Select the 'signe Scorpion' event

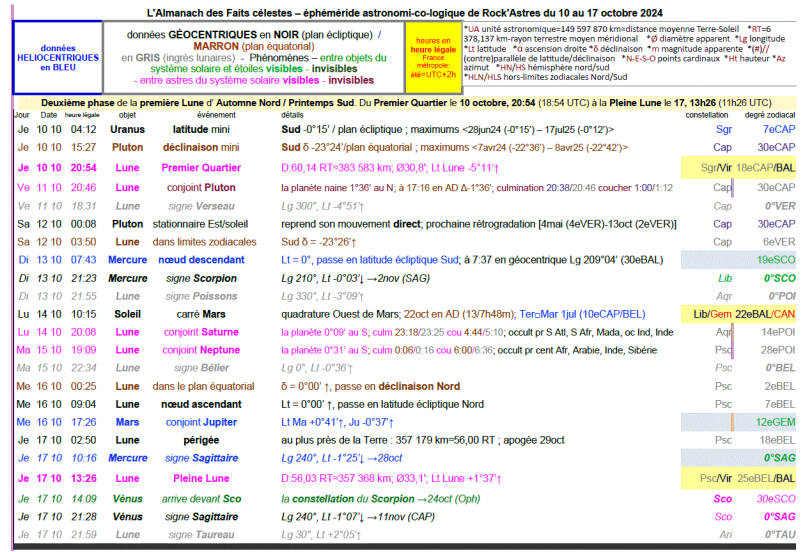tap(202, 279)
